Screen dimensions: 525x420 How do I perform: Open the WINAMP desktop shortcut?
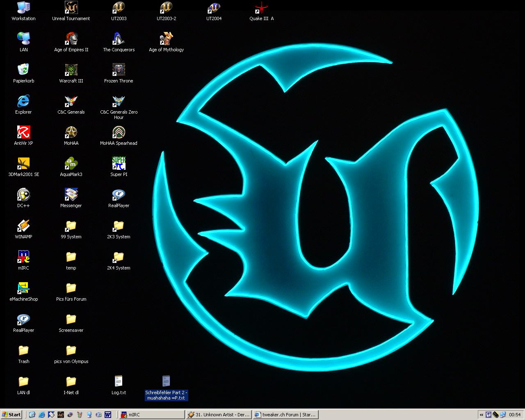click(23, 226)
